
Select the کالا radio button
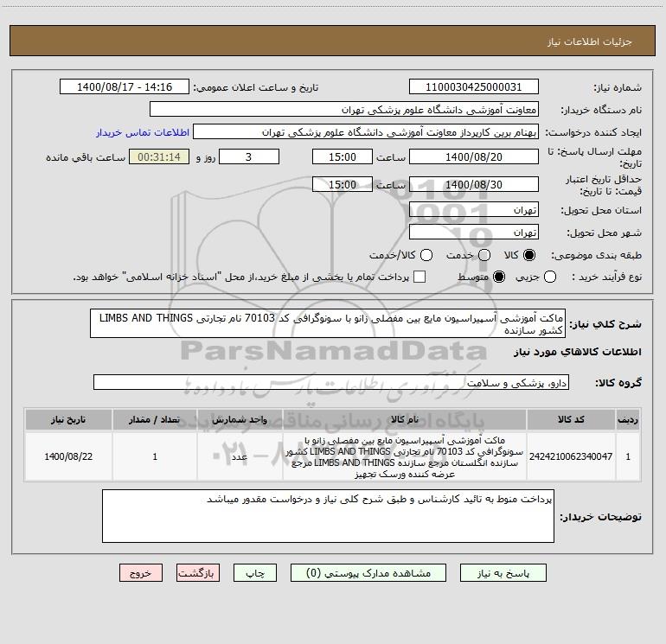coord(529,255)
